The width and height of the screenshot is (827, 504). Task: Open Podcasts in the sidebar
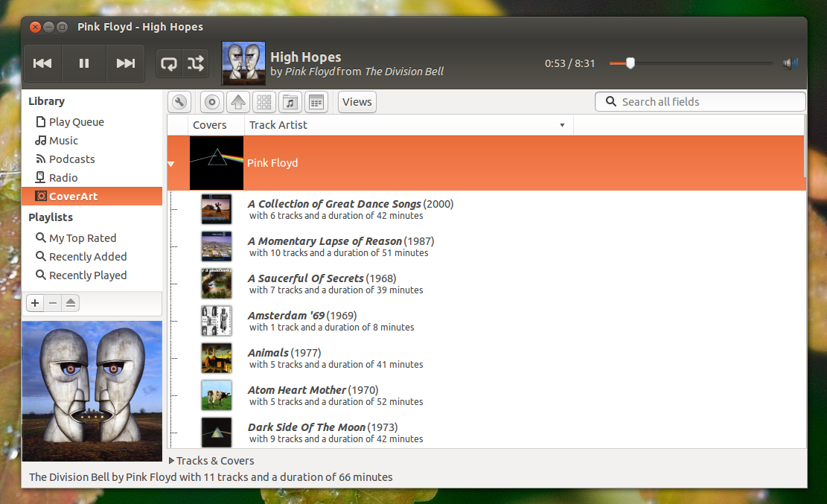tap(92, 159)
